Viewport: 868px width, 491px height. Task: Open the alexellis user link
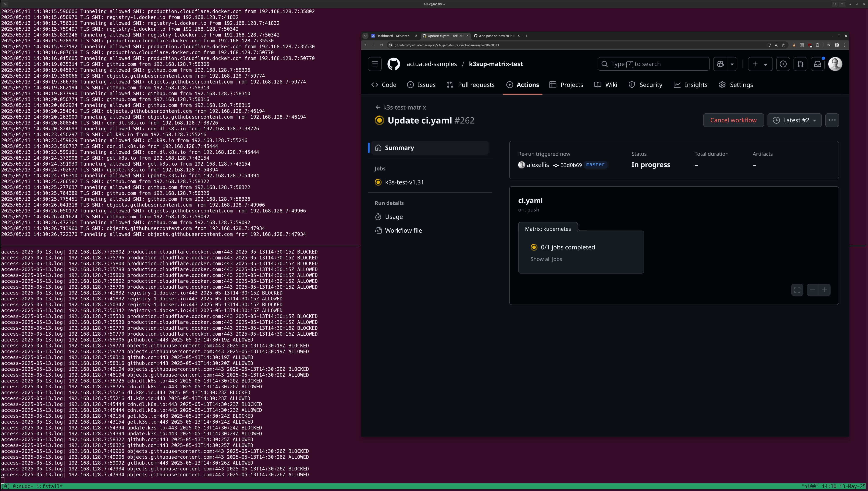point(537,165)
